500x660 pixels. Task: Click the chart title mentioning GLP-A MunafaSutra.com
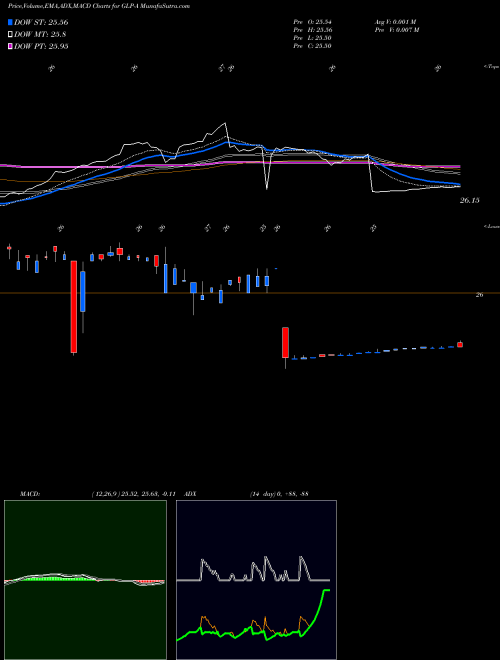pyautogui.click(x=98, y=6)
